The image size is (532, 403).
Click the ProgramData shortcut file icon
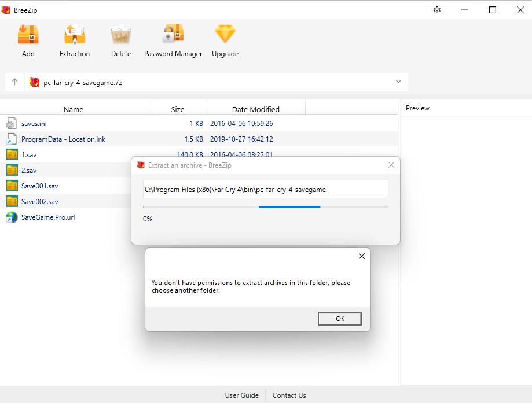(12, 139)
